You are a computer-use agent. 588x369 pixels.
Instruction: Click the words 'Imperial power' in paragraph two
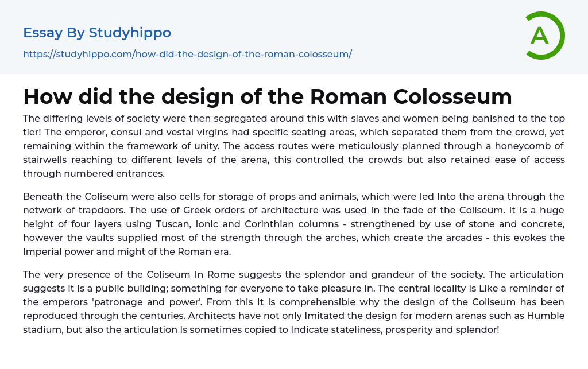pos(57,251)
